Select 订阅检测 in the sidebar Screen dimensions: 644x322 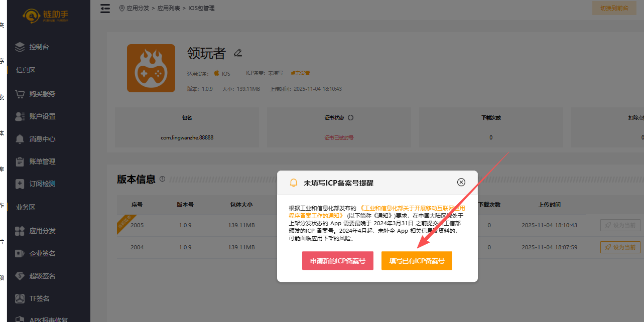click(x=42, y=184)
